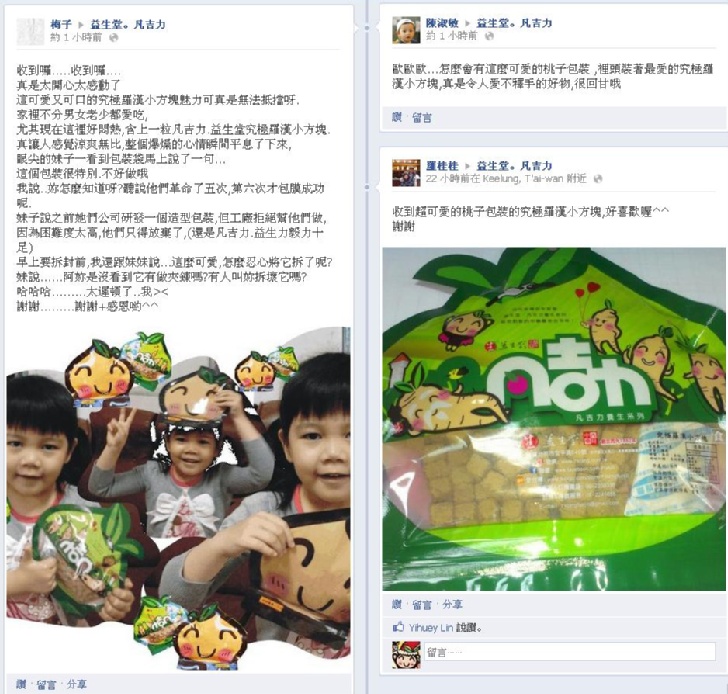The image size is (728, 694).
Task: Click globe privacy icon beside Keelung location
Action: [x=598, y=179]
